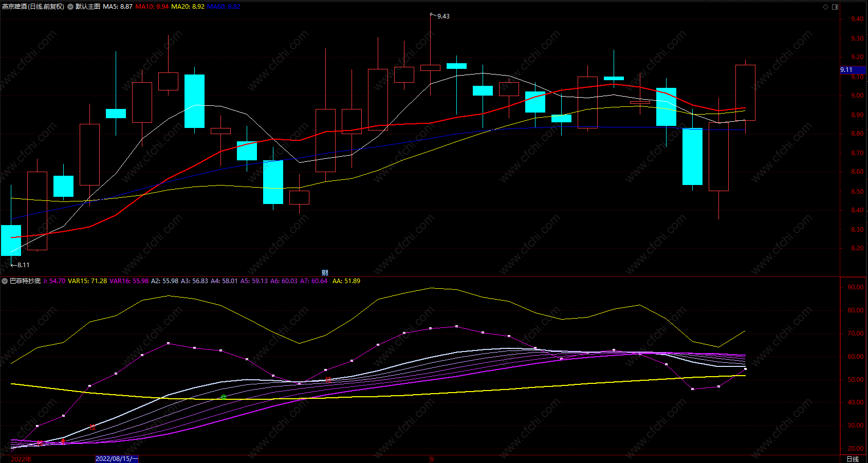Toggle the side panel icon at top-right
Screen dimensions: 868x463
pos(835,7)
